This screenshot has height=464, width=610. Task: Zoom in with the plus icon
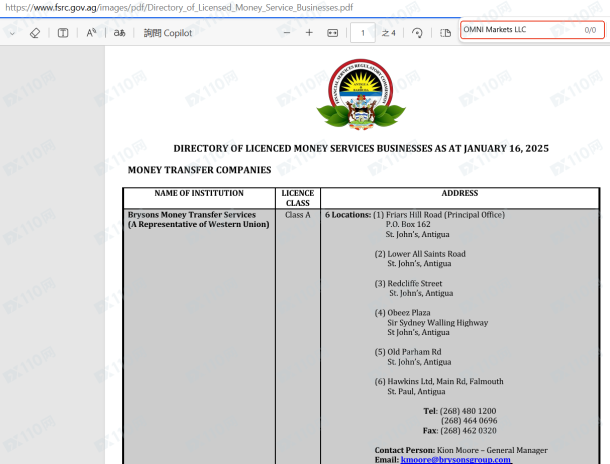[x=309, y=33]
